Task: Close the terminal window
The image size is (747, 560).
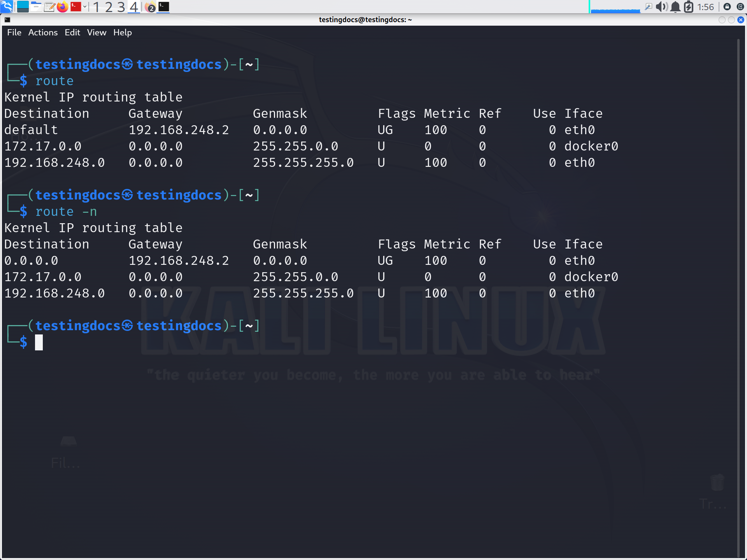Action: pyautogui.click(x=741, y=20)
